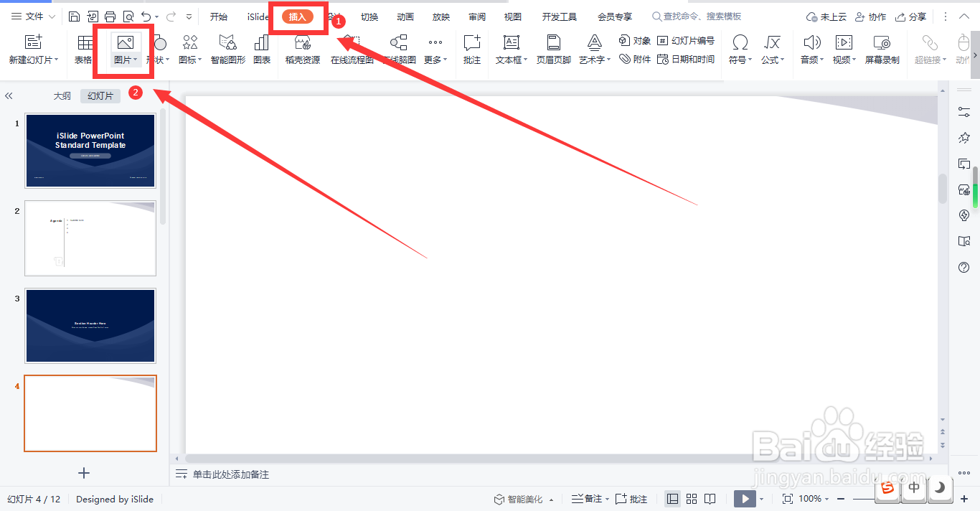Screen dimensions: 980x511
Task: Insert a chart via 图表
Action: [x=262, y=50]
